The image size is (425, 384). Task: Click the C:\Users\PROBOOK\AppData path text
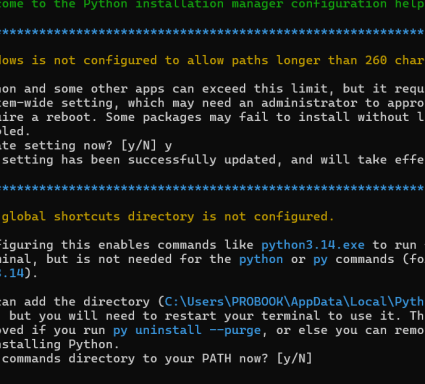pyautogui.click(x=295, y=302)
